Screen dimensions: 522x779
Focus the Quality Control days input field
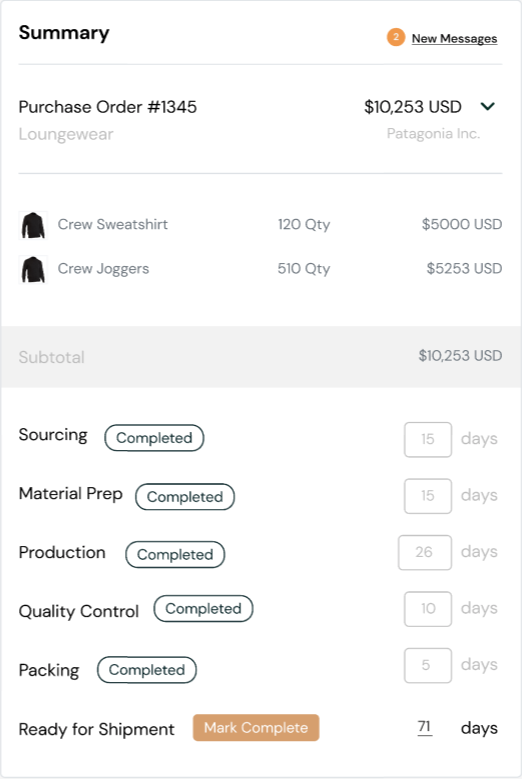click(428, 609)
